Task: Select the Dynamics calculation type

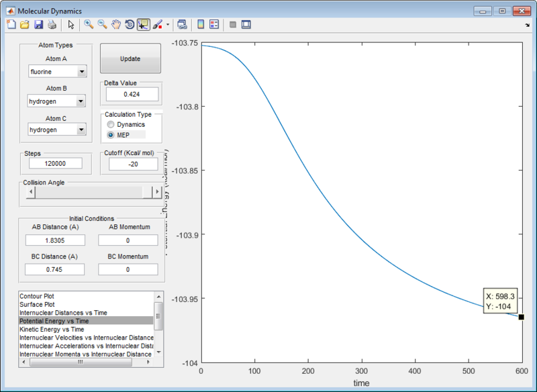Action: (111, 125)
